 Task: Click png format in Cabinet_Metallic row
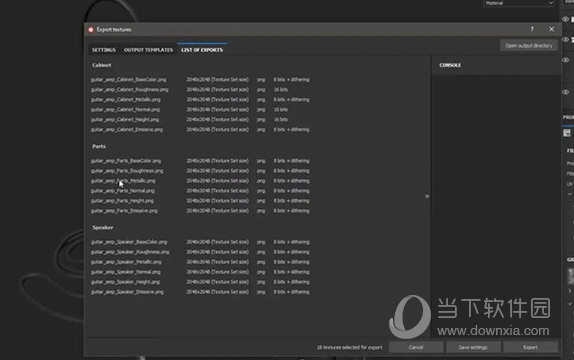(x=261, y=100)
